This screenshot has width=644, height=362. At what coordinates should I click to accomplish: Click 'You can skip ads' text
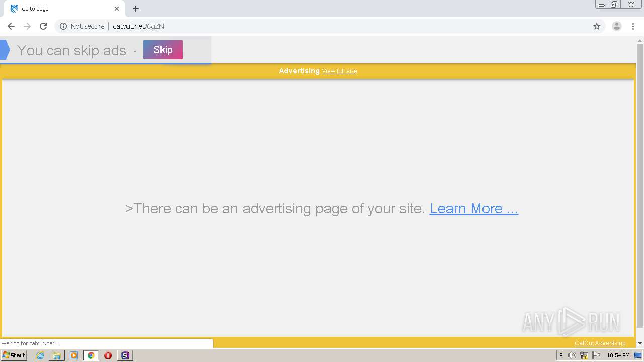tap(71, 50)
